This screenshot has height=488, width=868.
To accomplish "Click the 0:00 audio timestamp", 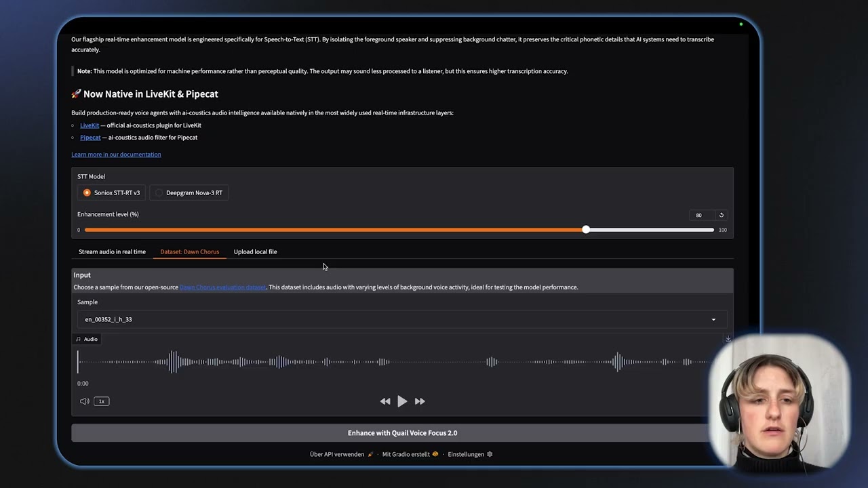I will click(83, 384).
